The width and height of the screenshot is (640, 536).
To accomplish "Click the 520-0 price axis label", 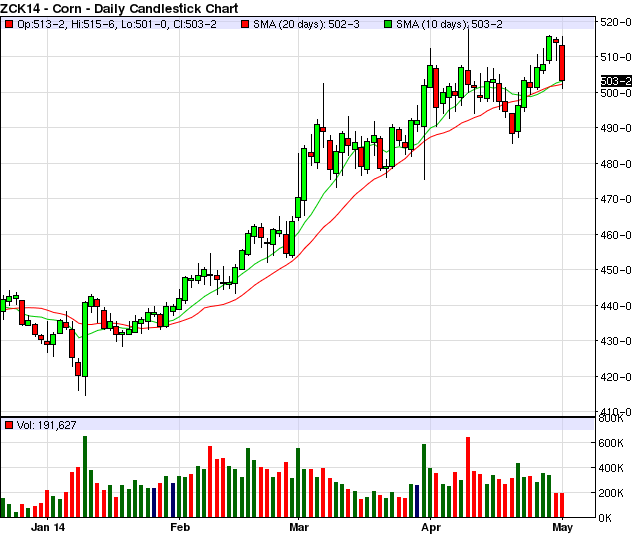I will (616, 22).
